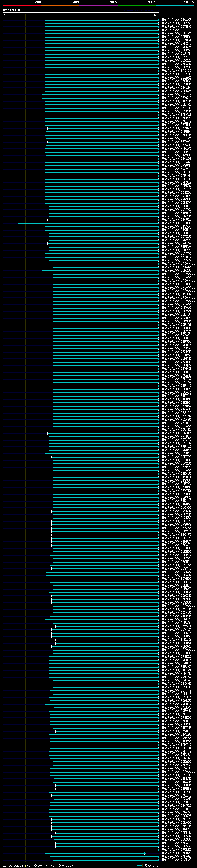Click the Large gaps legend text
Screen dimensions: 197x868
[38, 866]
